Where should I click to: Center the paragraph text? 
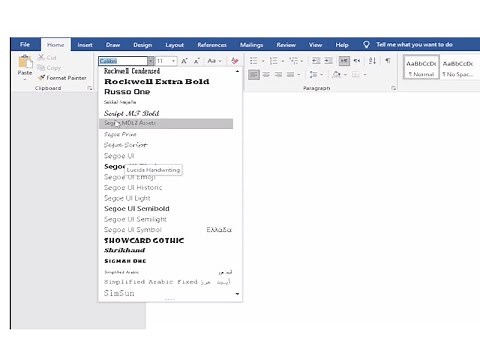click(266, 75)
